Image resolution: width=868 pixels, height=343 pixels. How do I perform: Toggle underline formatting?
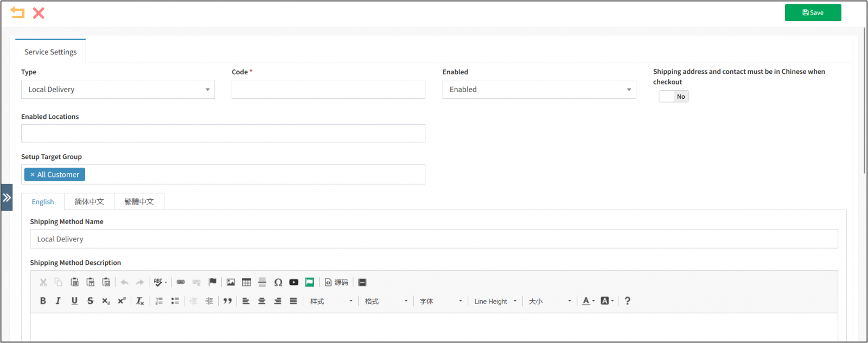[74, 301]
